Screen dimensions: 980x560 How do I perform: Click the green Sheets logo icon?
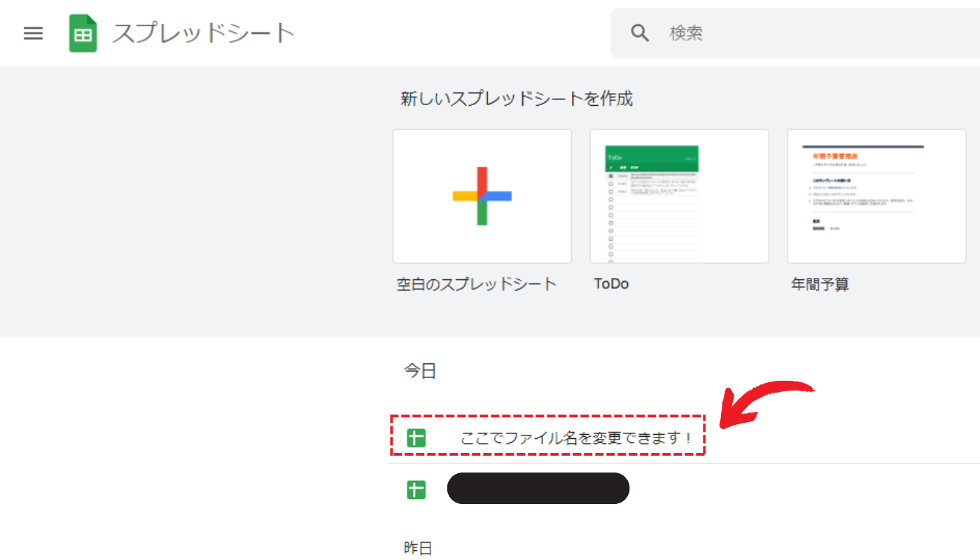[83, 33]
